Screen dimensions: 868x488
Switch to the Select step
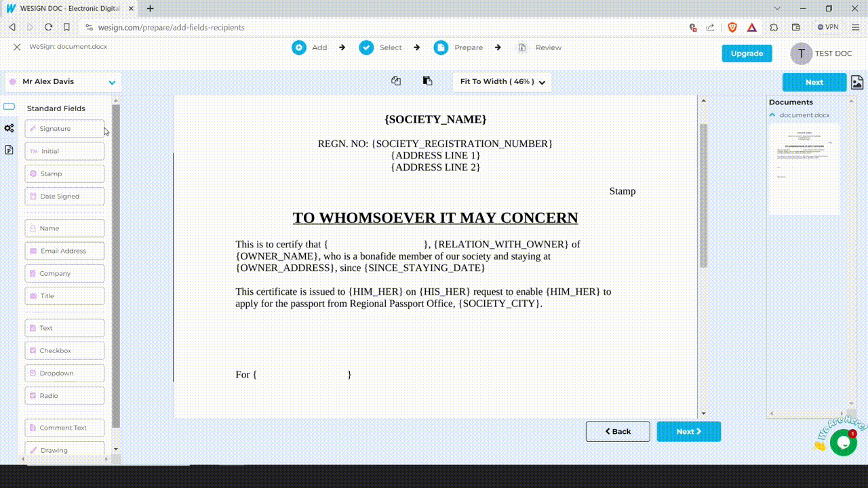(x=380, y=47)
